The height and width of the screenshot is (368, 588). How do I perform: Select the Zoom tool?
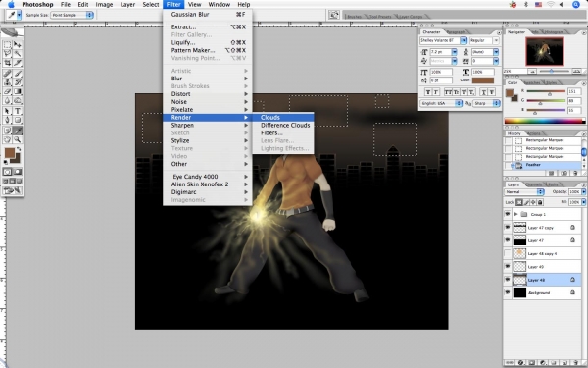point(18,139)
